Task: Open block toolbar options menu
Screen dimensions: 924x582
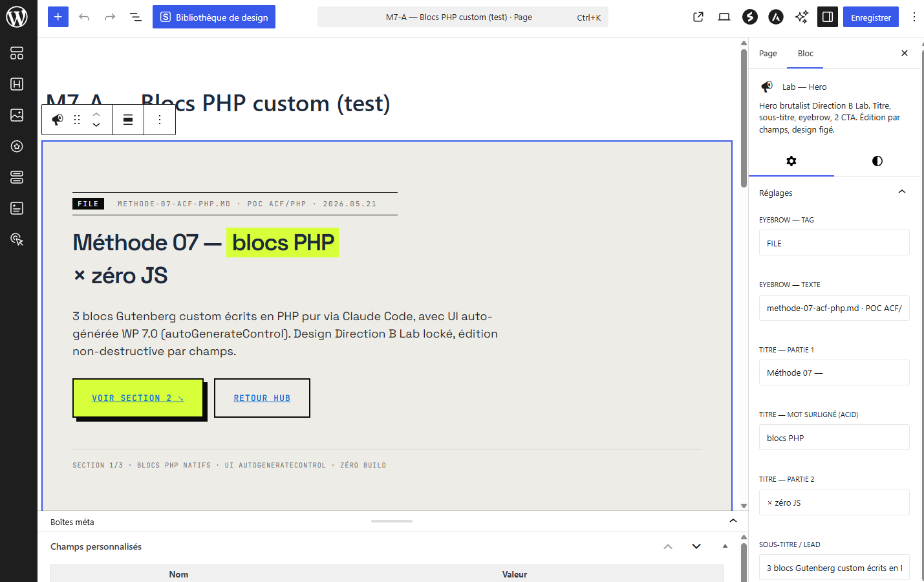Action: [x=160, y=119]
